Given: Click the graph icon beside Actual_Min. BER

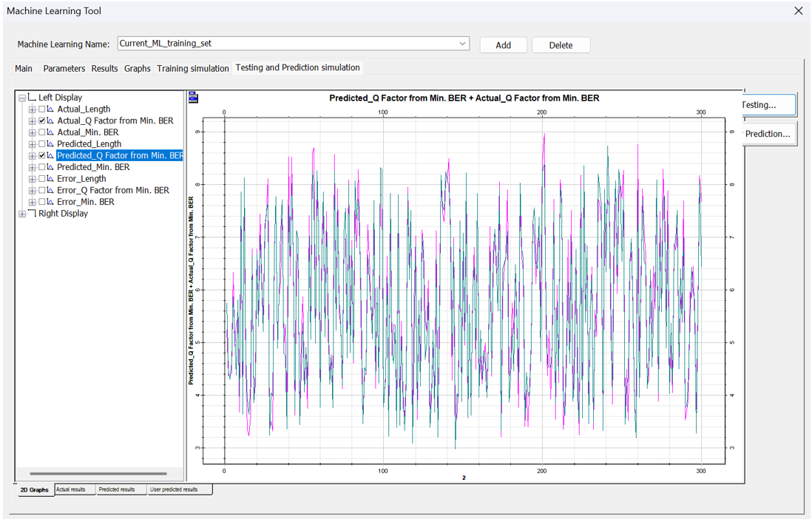Looking at the screenshot, I should [50, 132].
